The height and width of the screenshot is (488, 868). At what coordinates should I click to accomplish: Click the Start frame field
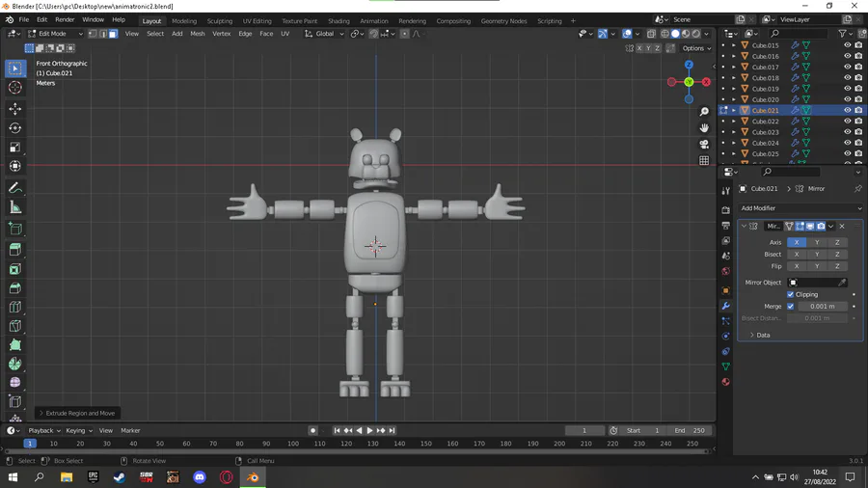(x=642, y=430)
